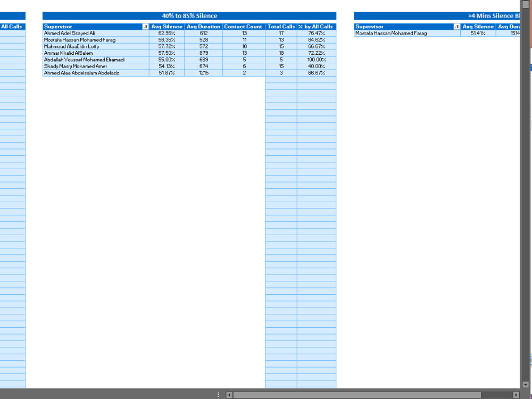Select the Avg Silence header in middle table
532x399 pixels.
(167, 27)
